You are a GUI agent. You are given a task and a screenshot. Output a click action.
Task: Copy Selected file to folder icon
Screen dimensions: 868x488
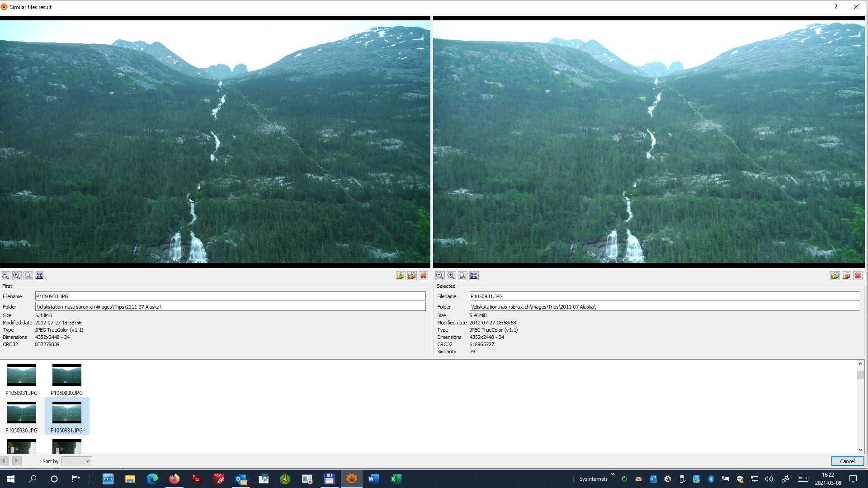pos(835,276)
